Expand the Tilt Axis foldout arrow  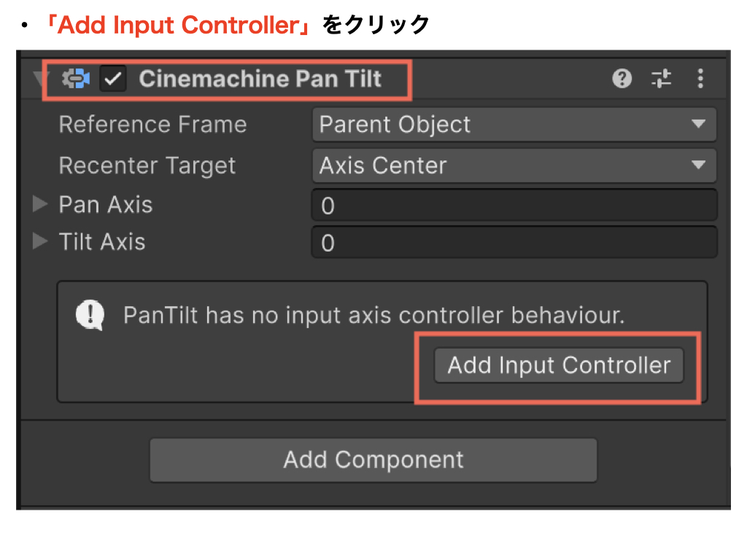(40, 242)
